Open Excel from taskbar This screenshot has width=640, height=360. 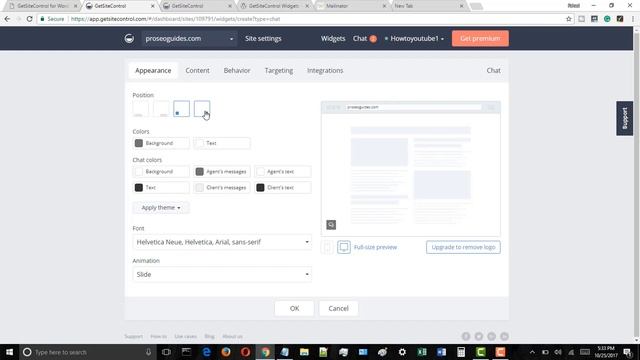click(x=422, y=352)
